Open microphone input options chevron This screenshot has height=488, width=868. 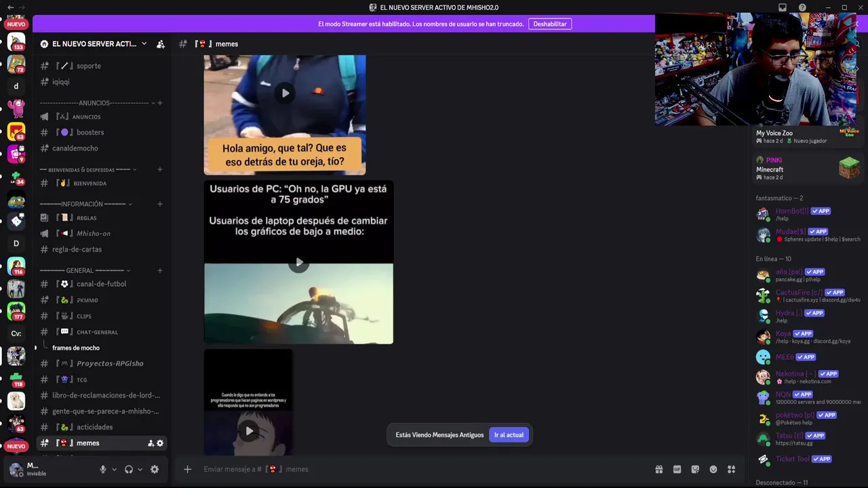114,469
